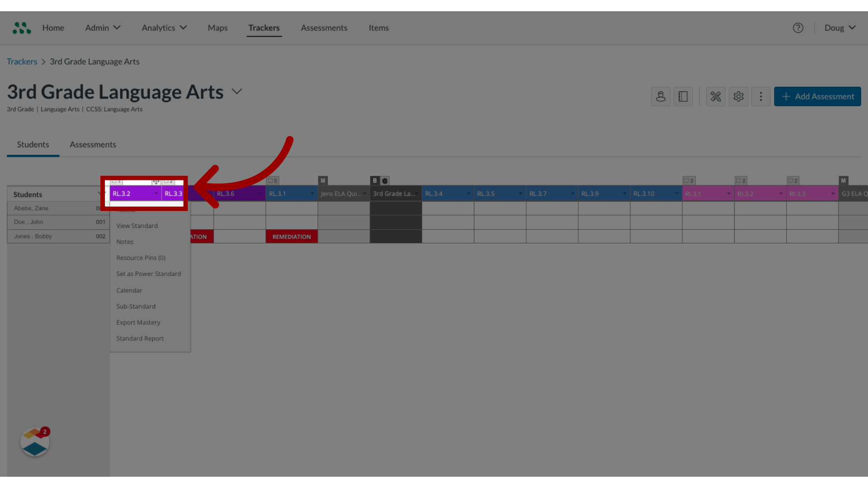The width and height of the screenshot is (868, 488).
Task: Select the filter/scissors tool icon
Action: pos(715,96)
